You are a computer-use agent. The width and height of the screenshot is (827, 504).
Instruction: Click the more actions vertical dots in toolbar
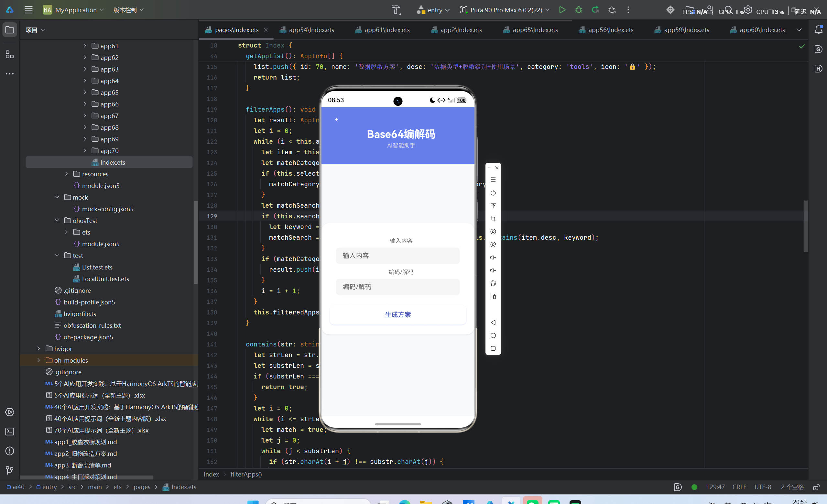[628, 10]
